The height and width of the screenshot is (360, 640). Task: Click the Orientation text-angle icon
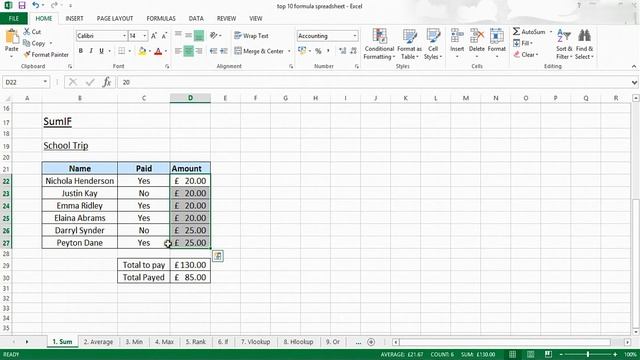tap(213, 36)
